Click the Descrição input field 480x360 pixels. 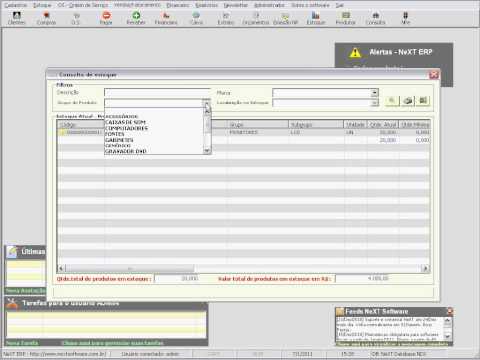(x=157, y=92)
